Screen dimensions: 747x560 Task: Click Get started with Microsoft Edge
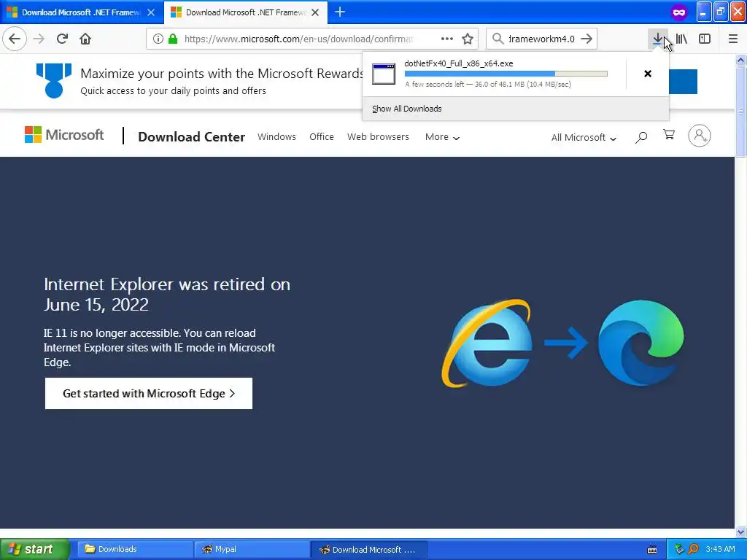[x=149, y=393]
